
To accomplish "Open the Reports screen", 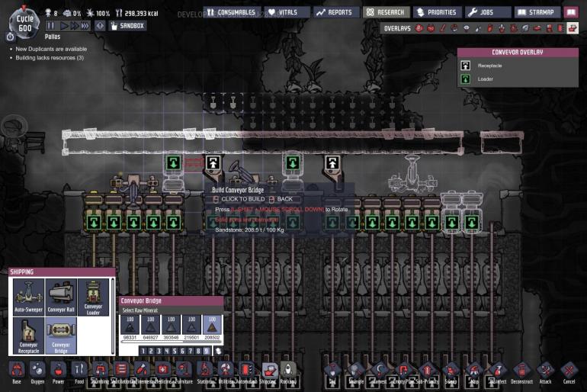I will pos(336,12).
